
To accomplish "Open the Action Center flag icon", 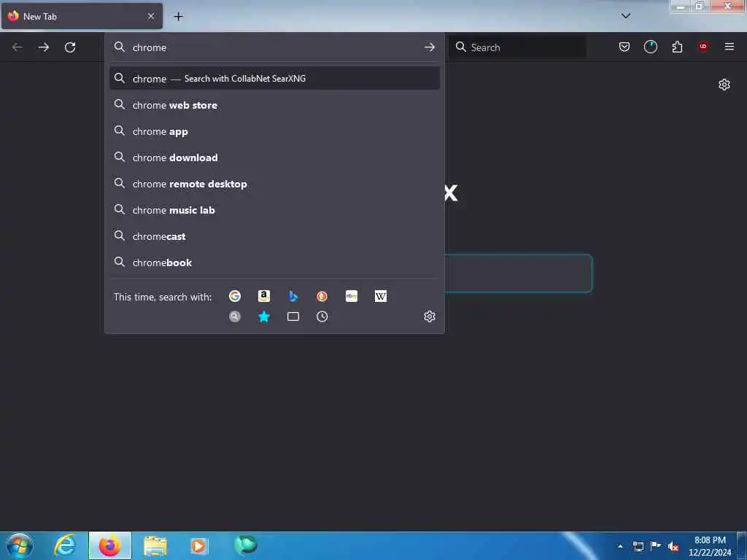I will click(656, 546).
